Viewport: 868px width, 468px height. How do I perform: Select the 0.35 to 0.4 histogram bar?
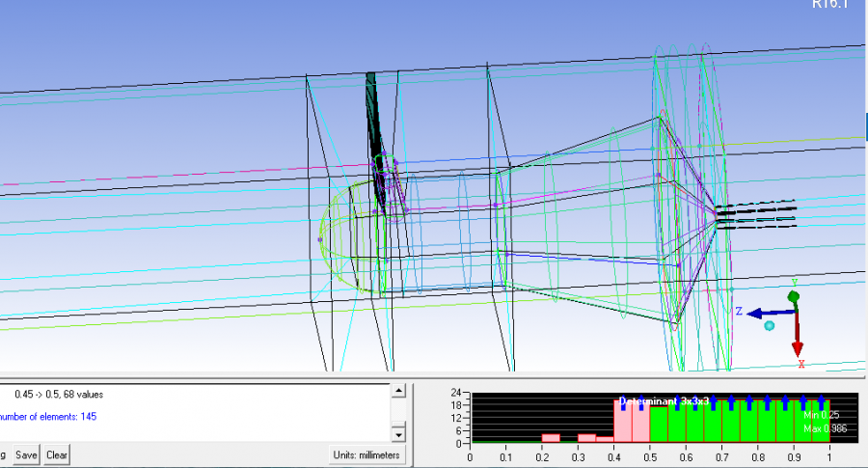tap(605, 439)
